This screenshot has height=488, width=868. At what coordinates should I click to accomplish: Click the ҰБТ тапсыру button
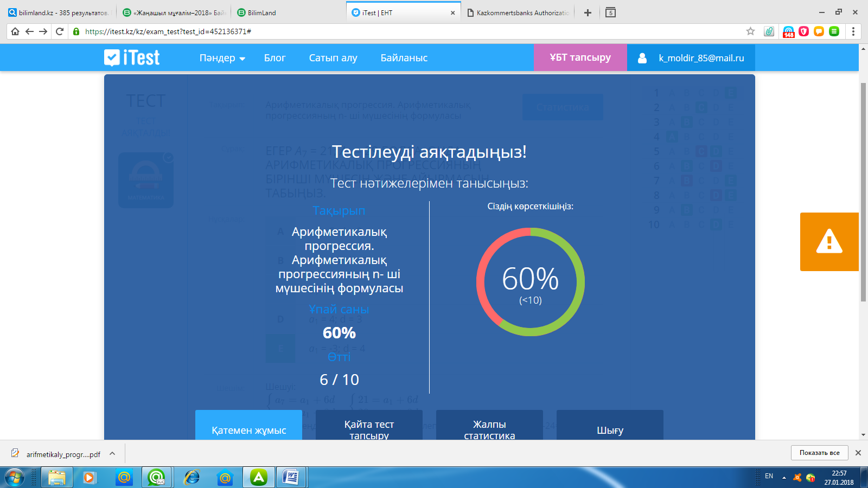pos(580,57)
